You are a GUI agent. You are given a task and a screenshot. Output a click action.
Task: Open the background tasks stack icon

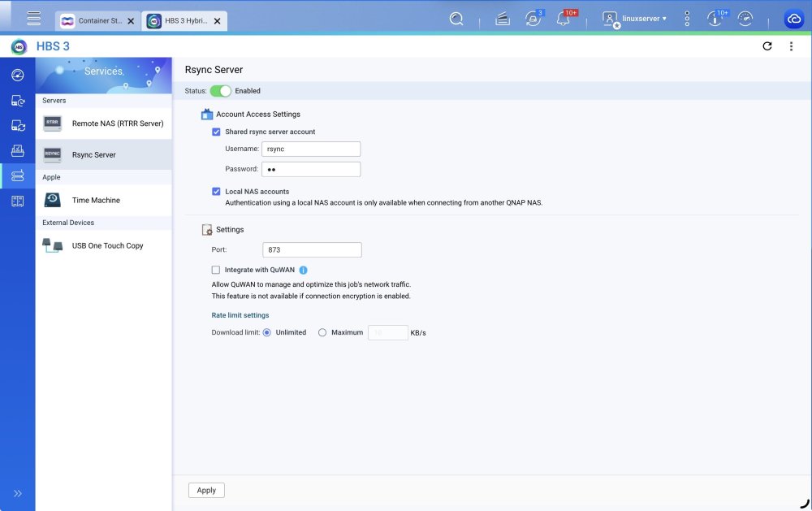[x=503, y=19]
